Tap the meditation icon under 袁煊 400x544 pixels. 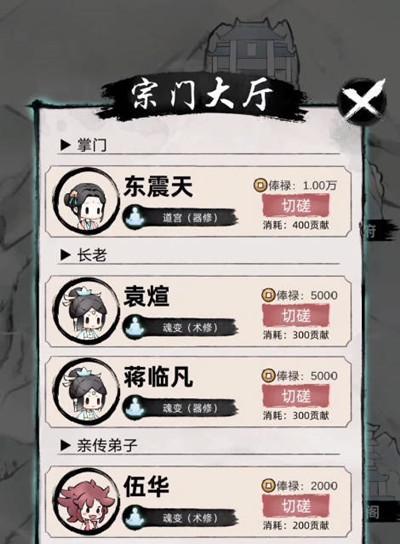click(134, 327)
